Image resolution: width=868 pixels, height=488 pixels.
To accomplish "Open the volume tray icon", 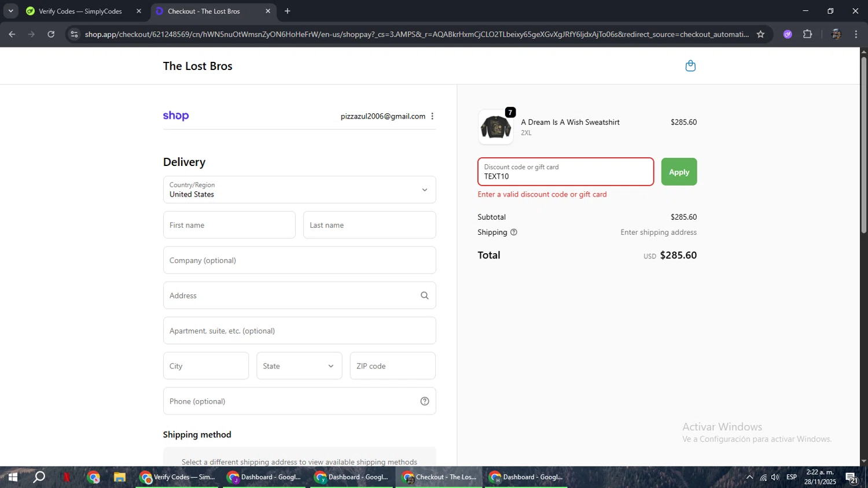I will [x=775, y=477].
